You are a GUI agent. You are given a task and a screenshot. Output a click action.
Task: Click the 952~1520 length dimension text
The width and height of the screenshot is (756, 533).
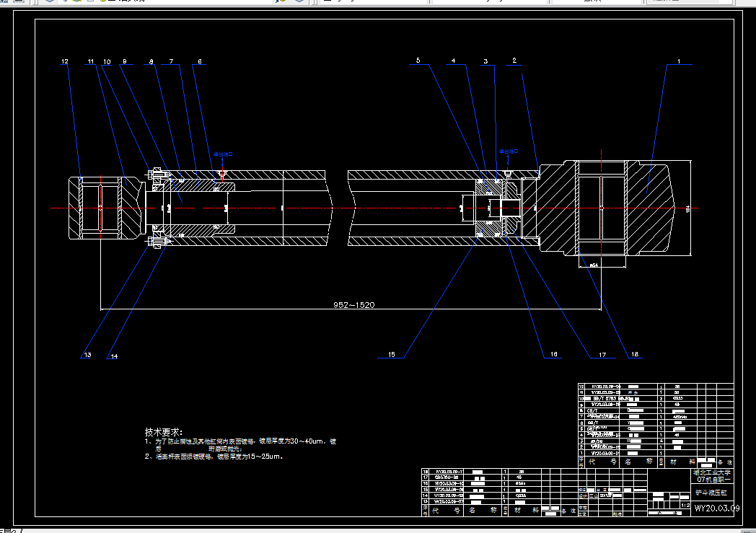click(x=354, y=304)
